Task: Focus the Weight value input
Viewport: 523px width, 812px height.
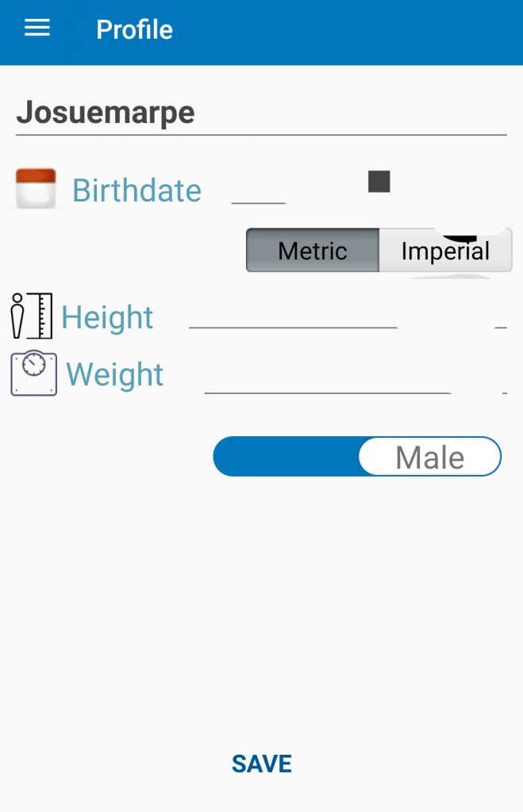Action: point(327,381)
